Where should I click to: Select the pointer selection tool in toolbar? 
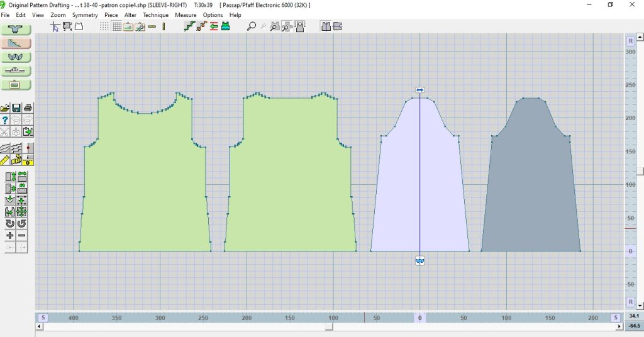tap(55, 26)
